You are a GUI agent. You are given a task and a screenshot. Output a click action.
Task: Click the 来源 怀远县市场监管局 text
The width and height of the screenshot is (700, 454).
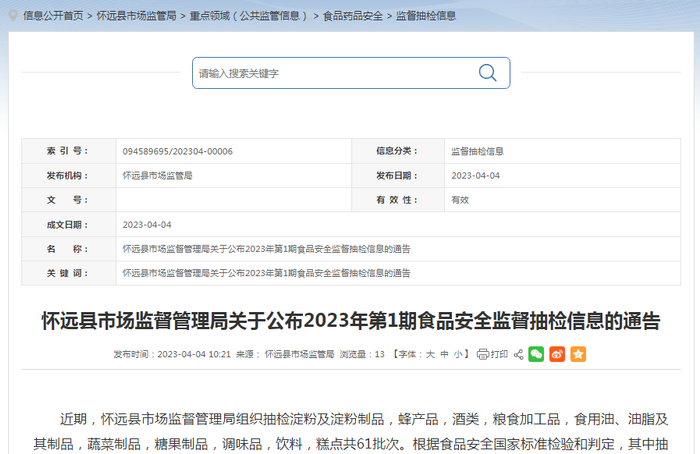click(x=285, y=354)
